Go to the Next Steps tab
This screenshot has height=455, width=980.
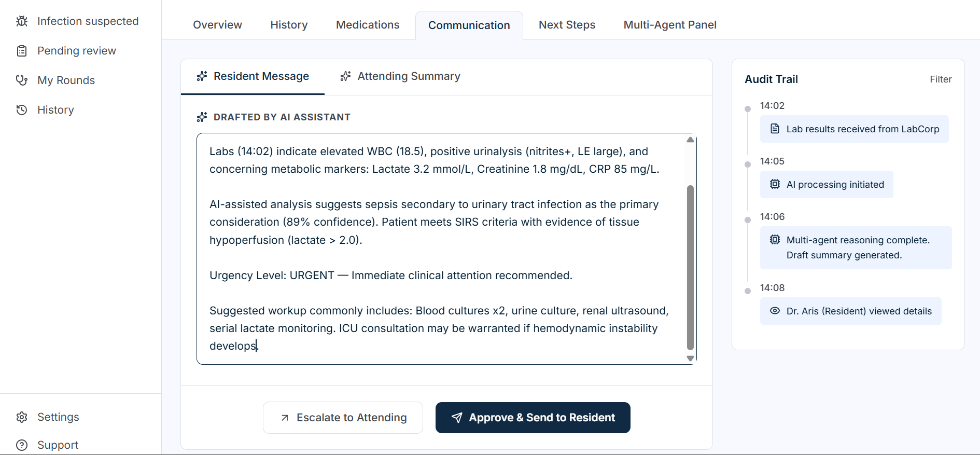point(567,25)
